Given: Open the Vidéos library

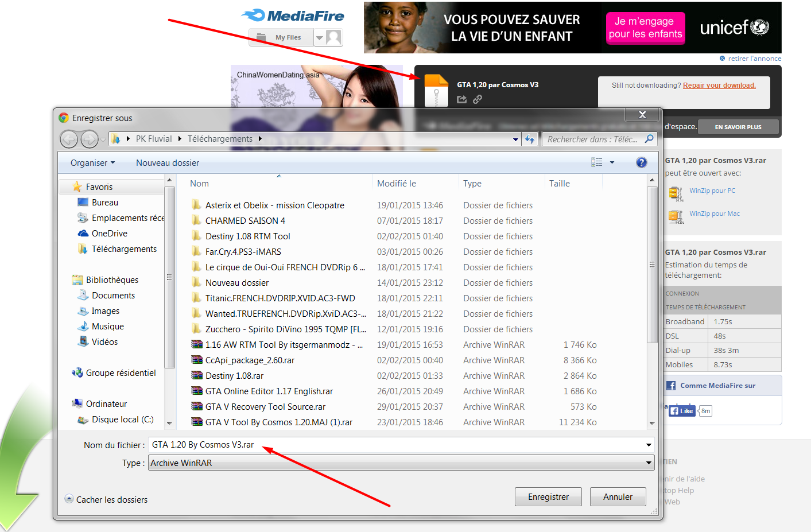Looking at the screenshot, I should 104,342.
